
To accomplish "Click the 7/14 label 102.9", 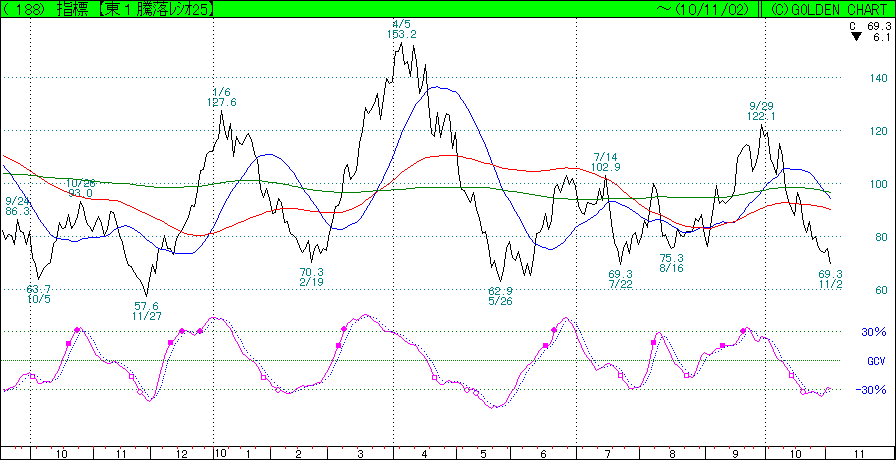I will [606, 167].
